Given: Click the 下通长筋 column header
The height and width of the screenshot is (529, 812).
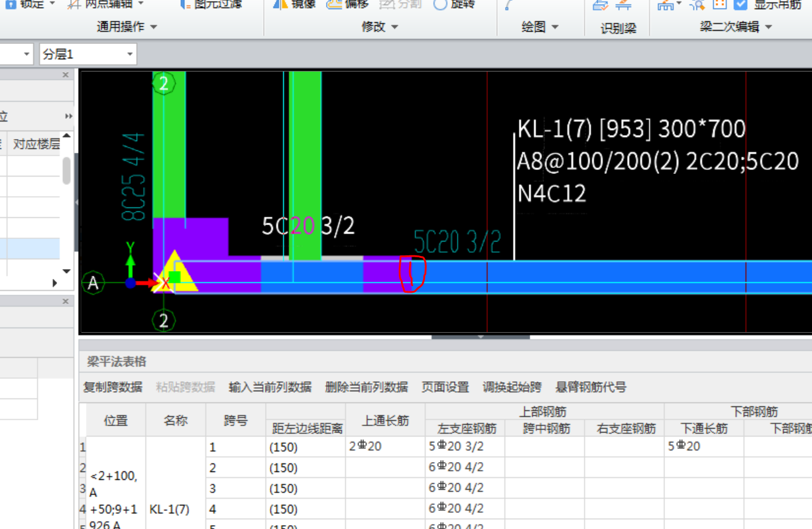Looking at the screenshot, I should (x=704, y=429).
